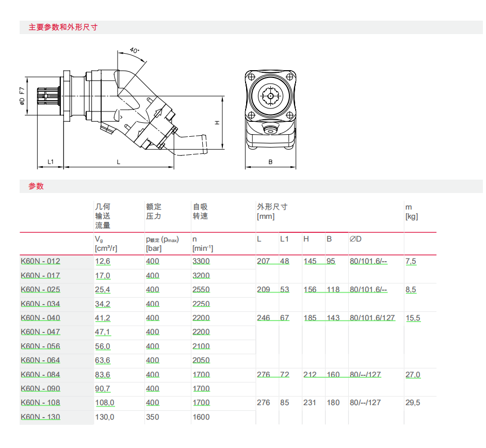Open the K60N - 084 model link

[40, 375]
